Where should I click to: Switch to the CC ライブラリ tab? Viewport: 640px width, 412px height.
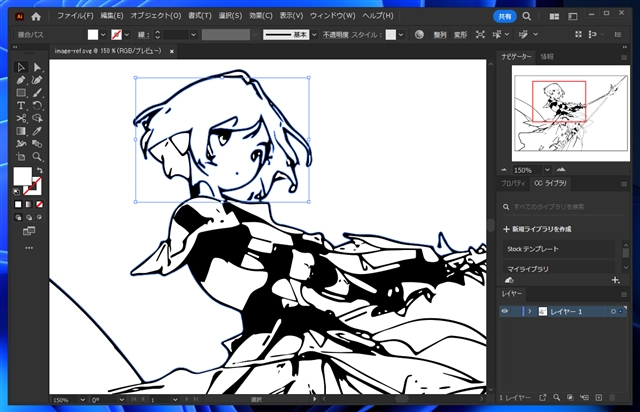(551, 184)
